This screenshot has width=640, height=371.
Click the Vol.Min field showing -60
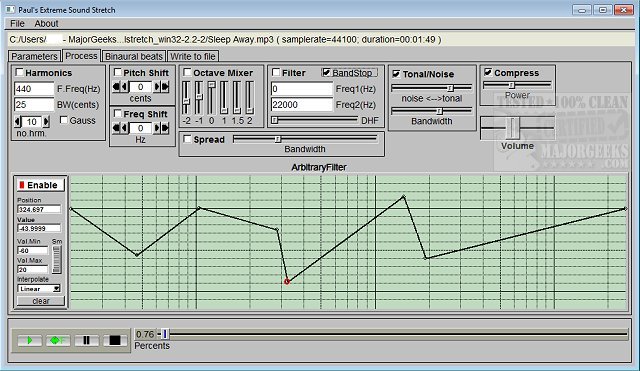(33, 251)
